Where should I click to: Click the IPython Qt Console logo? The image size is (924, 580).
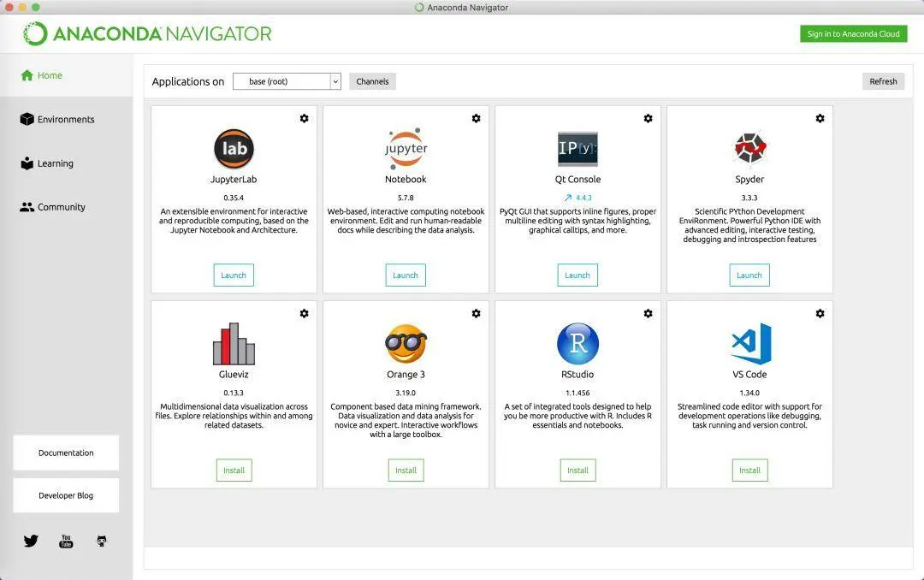click(x=577, y=149)
